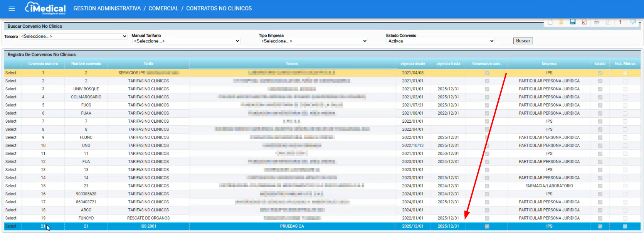
Task: Open the hamburger navigation menu
Action: coord(12,8)
